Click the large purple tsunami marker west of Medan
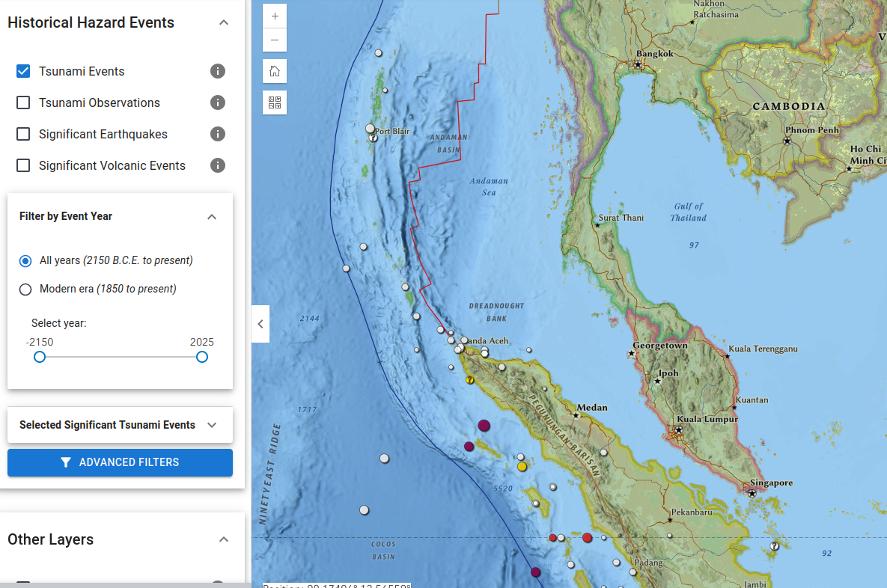 point(484,425)
